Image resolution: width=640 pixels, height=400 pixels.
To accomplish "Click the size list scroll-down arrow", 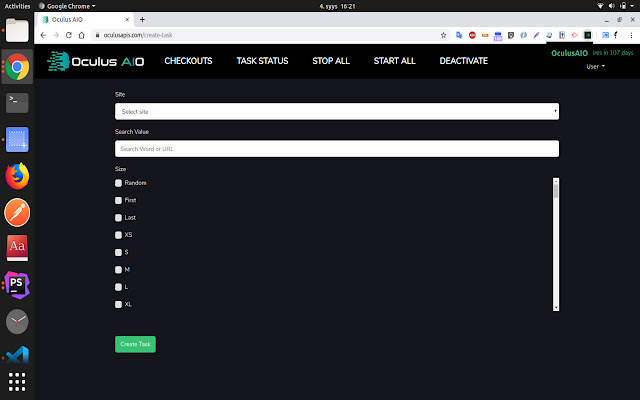I will tap(556, 308).
